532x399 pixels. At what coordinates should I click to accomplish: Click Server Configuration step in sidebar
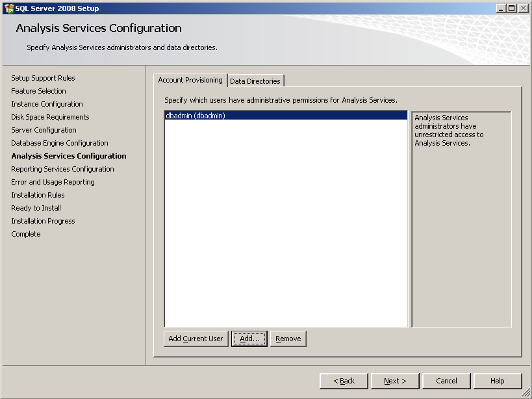(x=44, y=130)
